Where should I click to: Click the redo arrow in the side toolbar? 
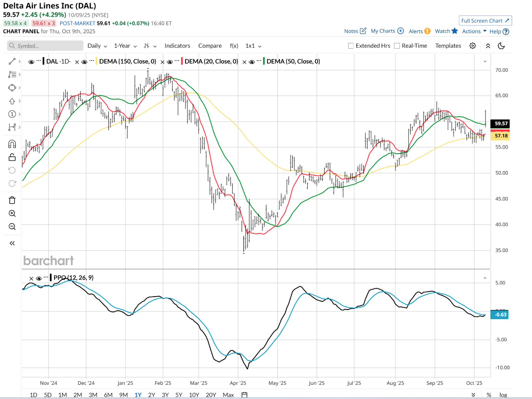[12, 183]
